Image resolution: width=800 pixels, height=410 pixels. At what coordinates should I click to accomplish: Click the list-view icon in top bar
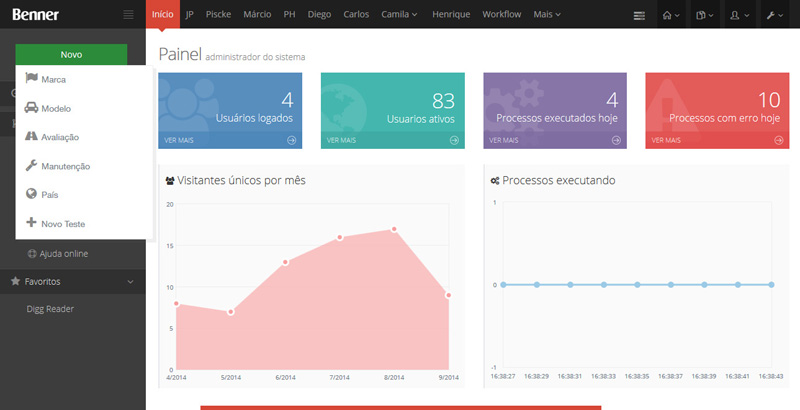640,15
